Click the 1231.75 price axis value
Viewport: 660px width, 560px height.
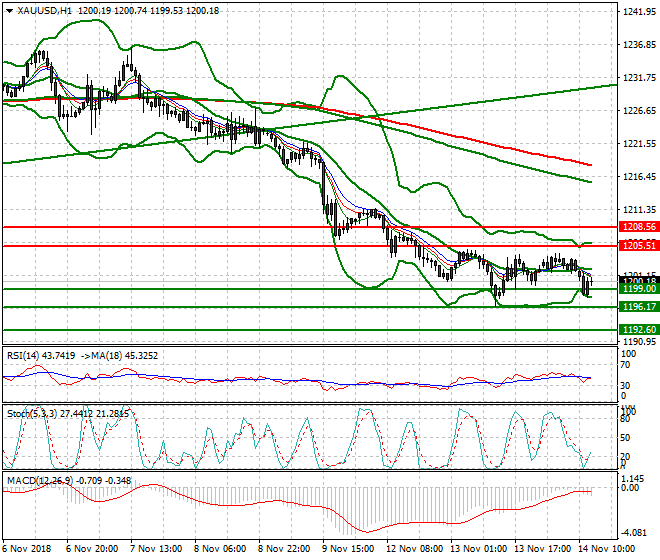pyautogui.click(x=639, y=77)
